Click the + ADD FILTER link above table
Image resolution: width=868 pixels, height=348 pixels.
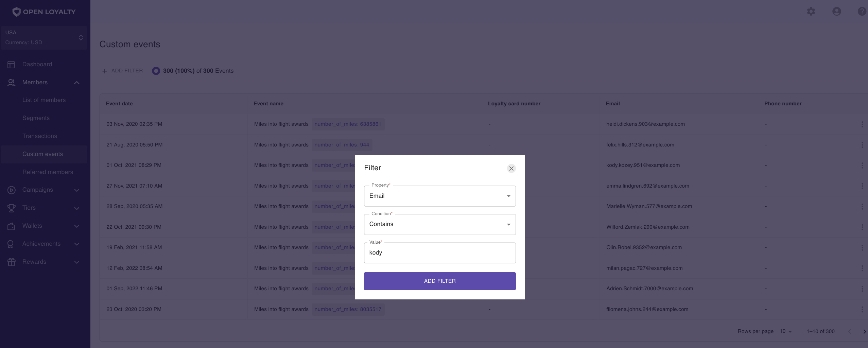122,71
